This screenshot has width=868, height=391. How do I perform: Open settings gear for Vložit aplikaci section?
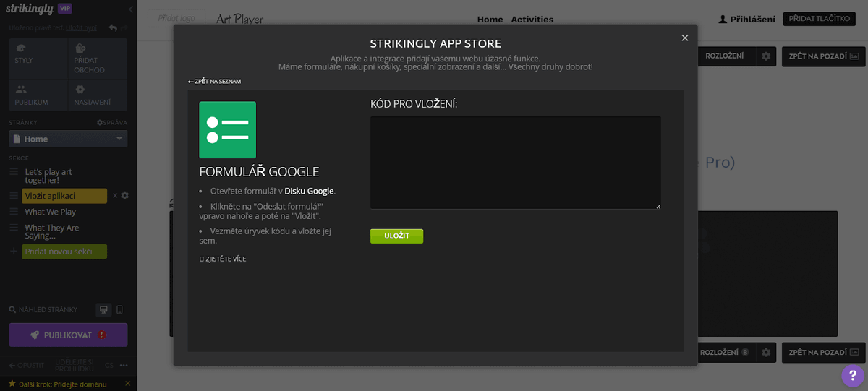125,196
